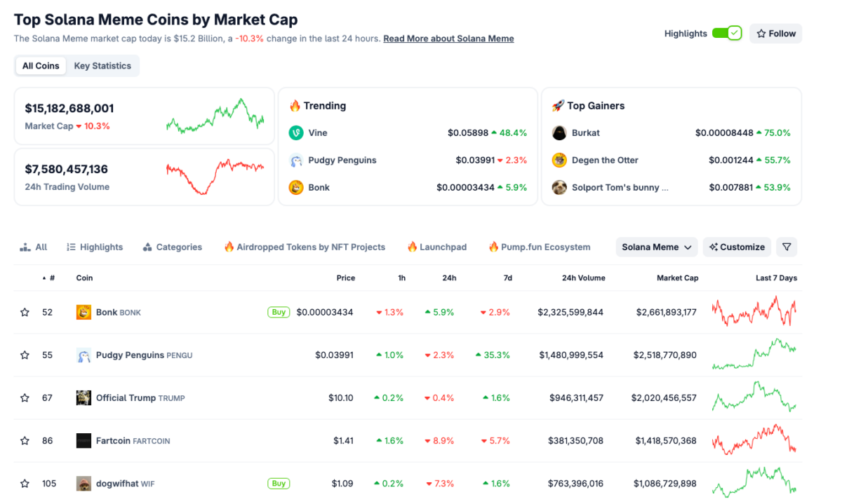Click the Burkat icon in Top Gainers
Screen dimensions: 842x504
[559, 132]
